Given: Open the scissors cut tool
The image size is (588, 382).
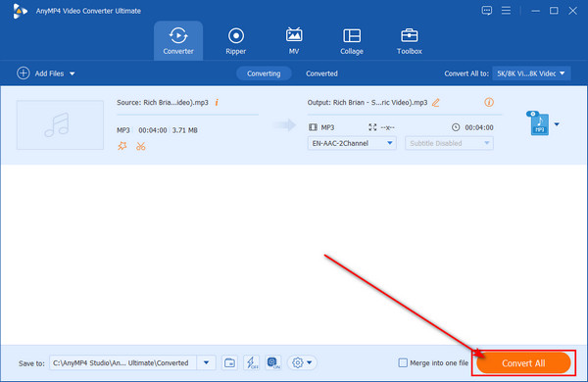Looking at the screenshot, I should (141, 146).
